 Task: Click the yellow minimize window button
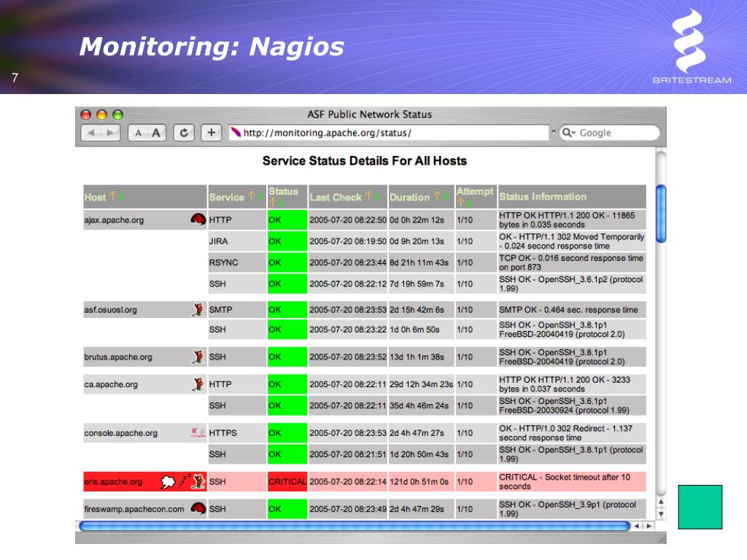coord(101,114)
